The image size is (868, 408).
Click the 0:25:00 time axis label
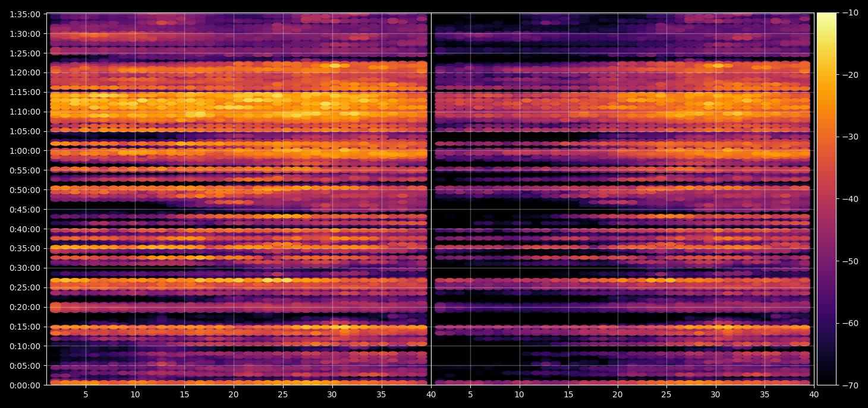(x=25, y=287)
